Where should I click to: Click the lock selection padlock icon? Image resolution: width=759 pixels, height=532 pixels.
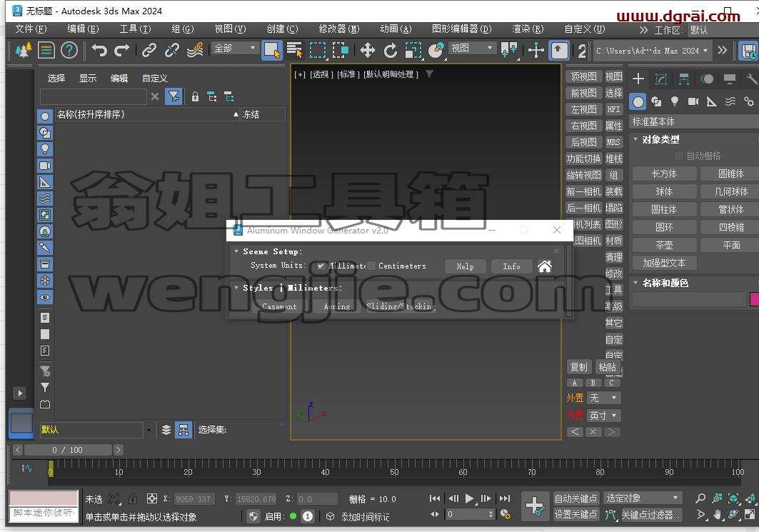tap(133, 498)
